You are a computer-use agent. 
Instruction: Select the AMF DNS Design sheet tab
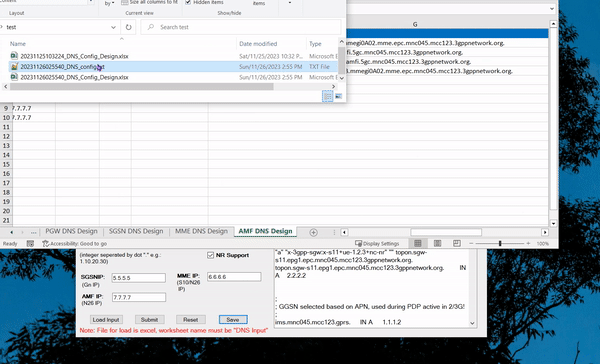(265, 231)
